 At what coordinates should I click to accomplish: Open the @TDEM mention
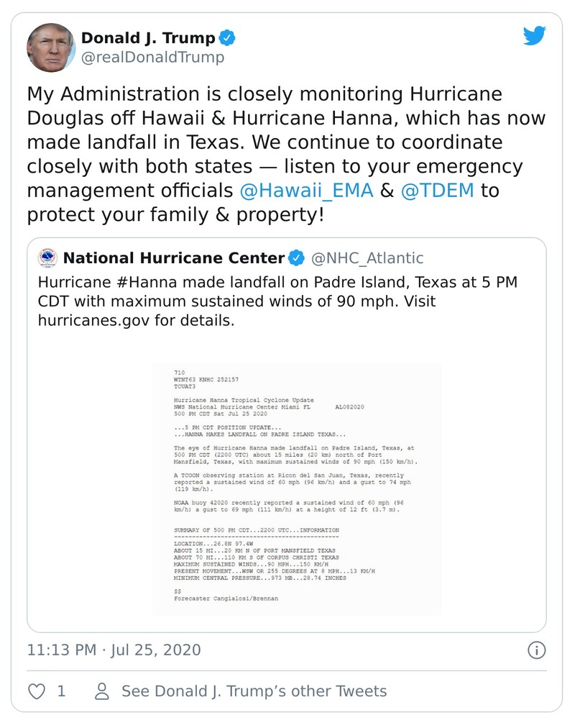point(438,191)
